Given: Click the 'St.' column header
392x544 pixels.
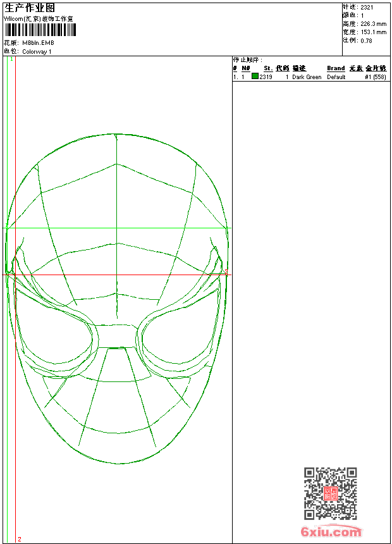Looking at the screenshot, I should tap(268, 68).
